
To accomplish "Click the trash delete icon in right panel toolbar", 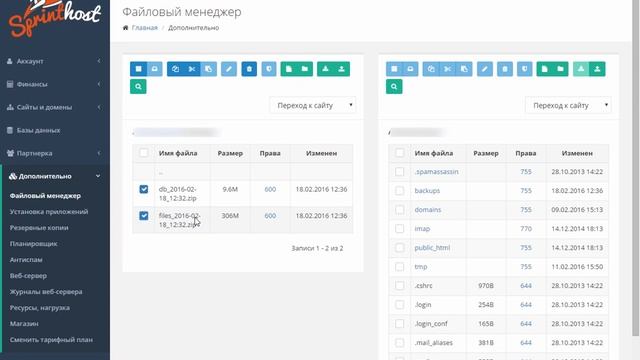I will (x=505, y=69).
